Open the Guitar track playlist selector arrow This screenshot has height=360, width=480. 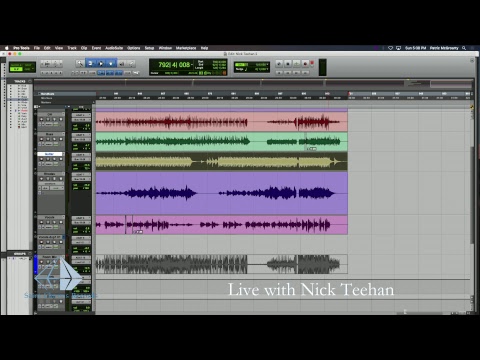click(63, 154)
